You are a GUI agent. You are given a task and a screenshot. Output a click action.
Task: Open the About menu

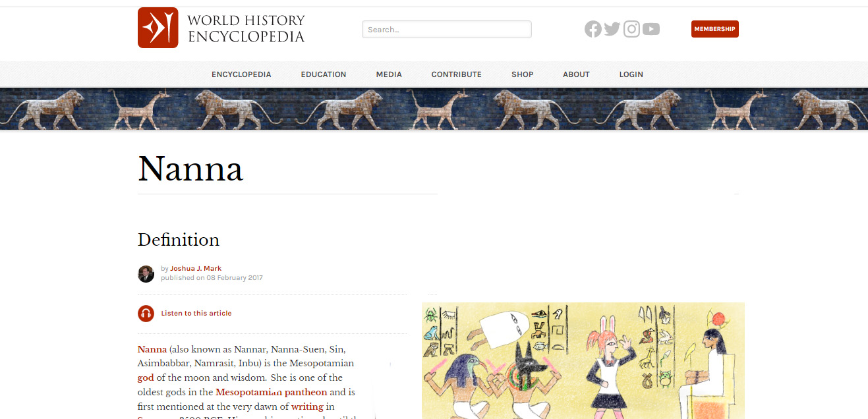pos(576,74)
